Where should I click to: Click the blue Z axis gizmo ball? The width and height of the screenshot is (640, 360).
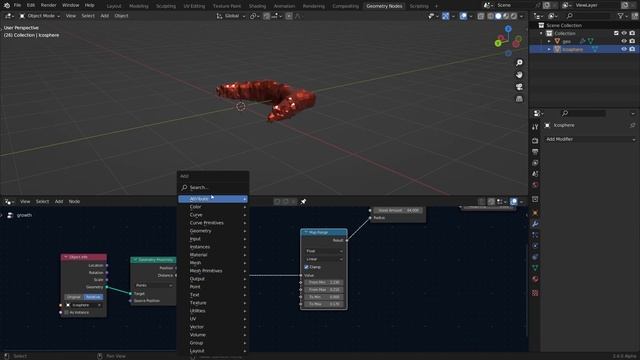(x=508, y=29)
